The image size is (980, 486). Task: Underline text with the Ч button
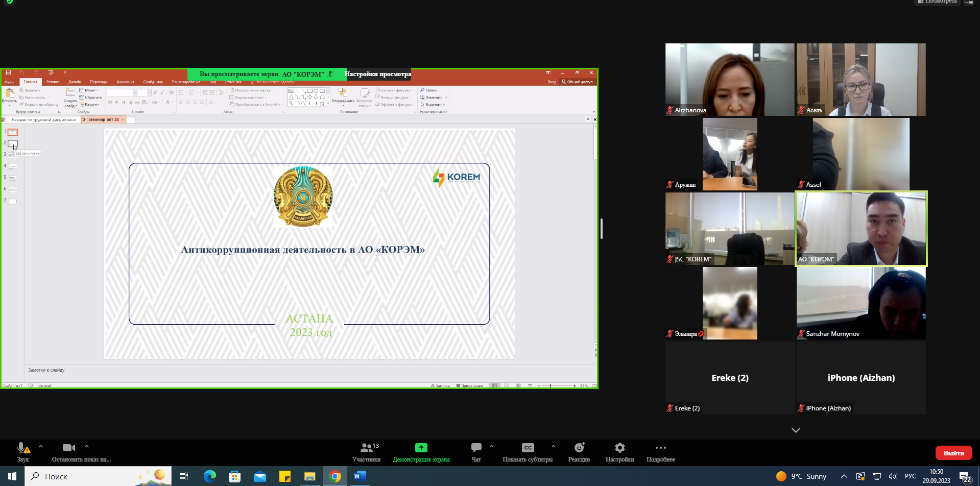coord(123,102)
